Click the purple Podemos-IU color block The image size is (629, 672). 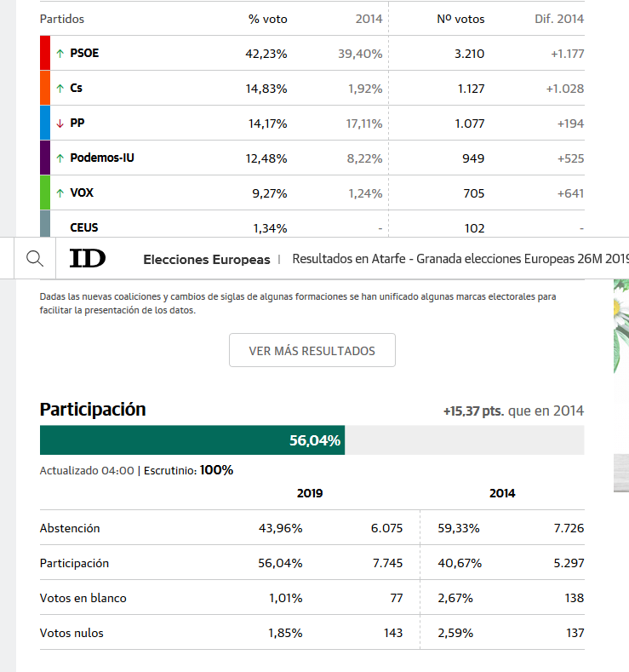pos(46,158)
